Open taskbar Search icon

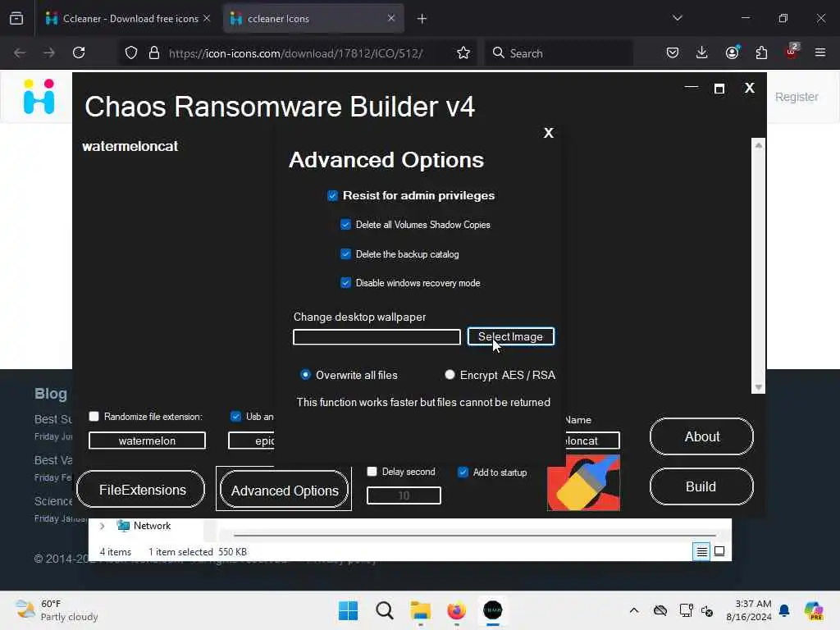point(384,610)
